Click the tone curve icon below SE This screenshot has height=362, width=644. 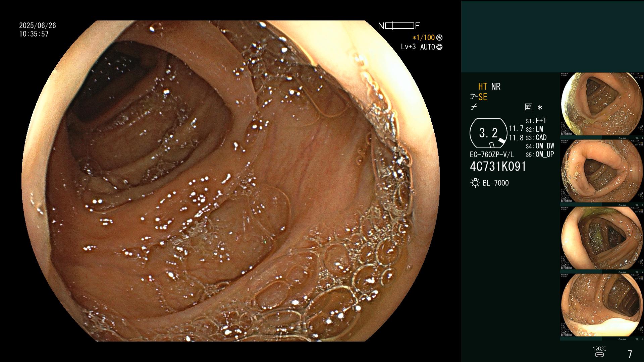(x=474, y=107)
